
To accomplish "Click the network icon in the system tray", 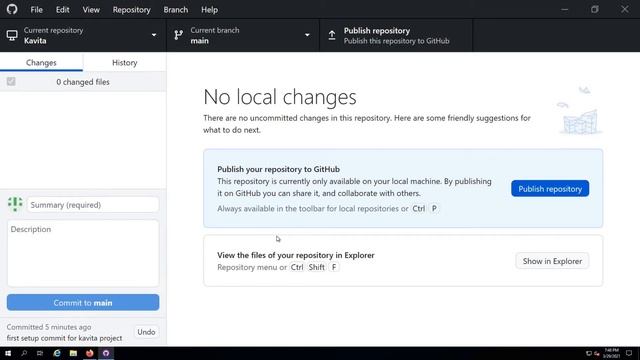I will pos(589,353).
